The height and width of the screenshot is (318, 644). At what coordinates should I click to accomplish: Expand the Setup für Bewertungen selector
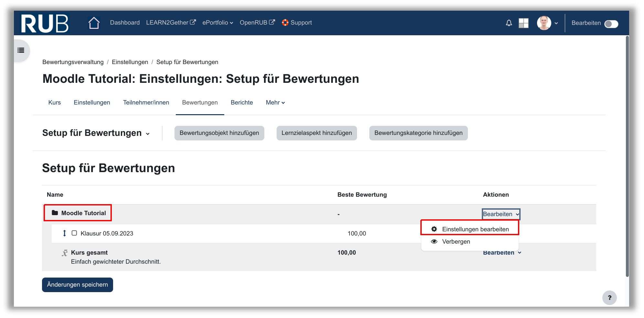(x=96, y=133)
